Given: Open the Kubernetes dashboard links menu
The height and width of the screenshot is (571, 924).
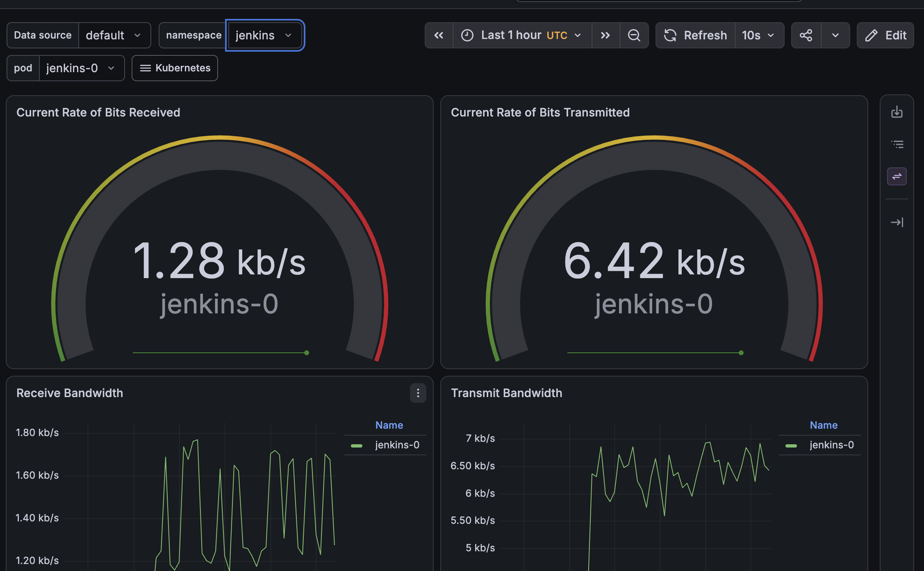Looking at the screenshot, I should tap(175, 68).
